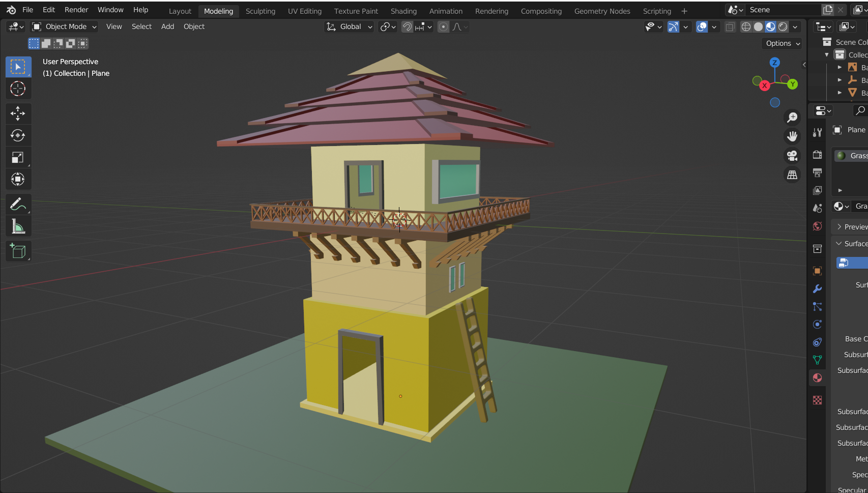Activate the Rotate tool

click(x=18, y=135)
